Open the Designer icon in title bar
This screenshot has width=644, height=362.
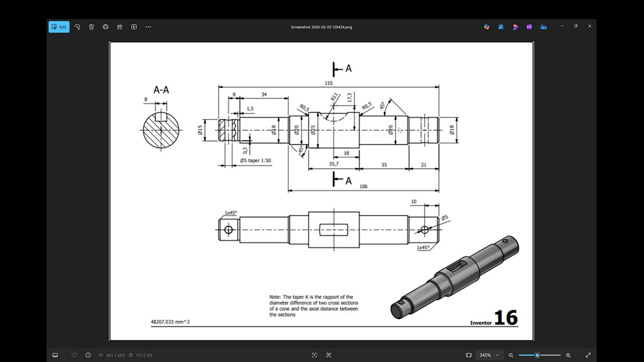(515, 27)
